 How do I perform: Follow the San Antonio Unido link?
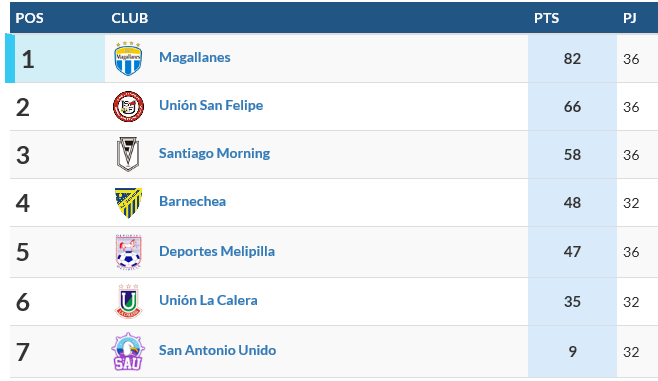pos(217,350)
